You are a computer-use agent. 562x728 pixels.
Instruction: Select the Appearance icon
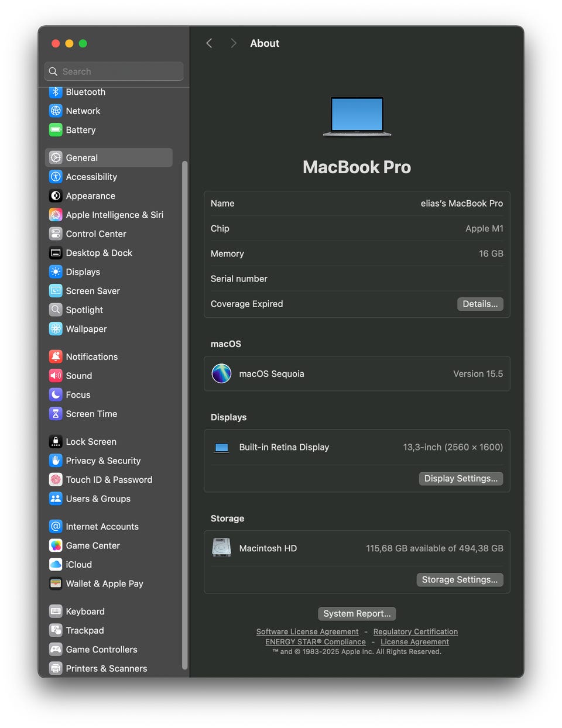(x=56, y=195)
